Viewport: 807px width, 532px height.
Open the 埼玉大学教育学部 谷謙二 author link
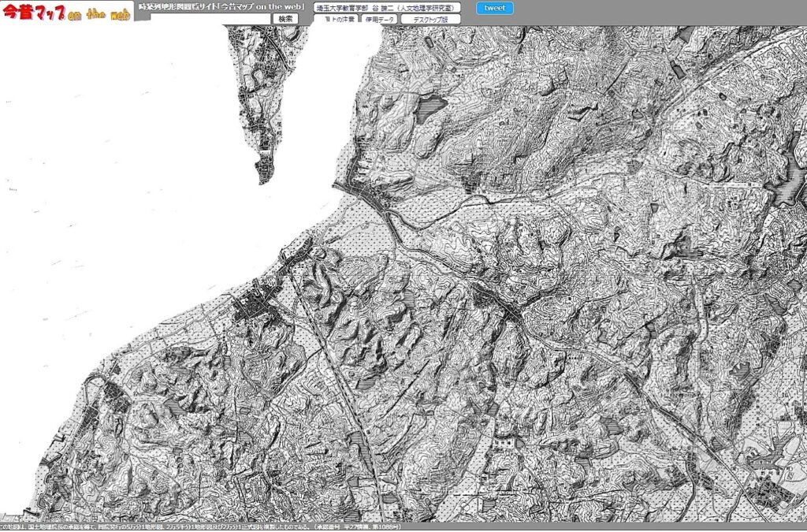click(x=386, y=7)
